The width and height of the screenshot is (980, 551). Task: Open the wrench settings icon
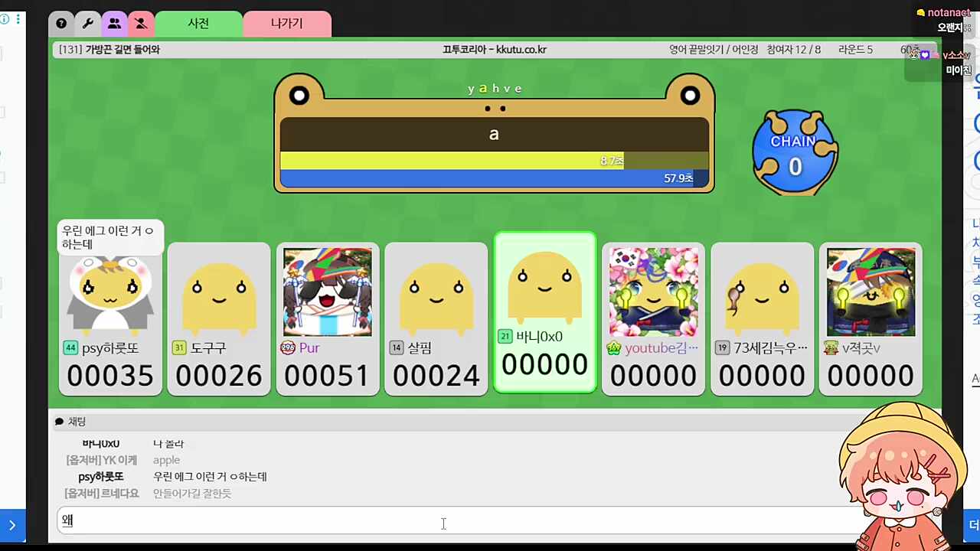click(88, 24)
